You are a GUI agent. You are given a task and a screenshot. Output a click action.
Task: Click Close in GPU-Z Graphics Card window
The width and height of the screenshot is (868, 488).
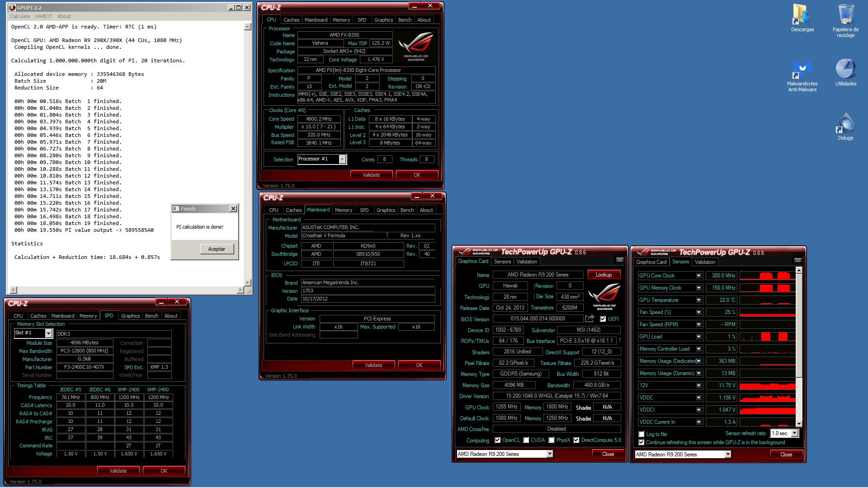[x=608, y=454]
